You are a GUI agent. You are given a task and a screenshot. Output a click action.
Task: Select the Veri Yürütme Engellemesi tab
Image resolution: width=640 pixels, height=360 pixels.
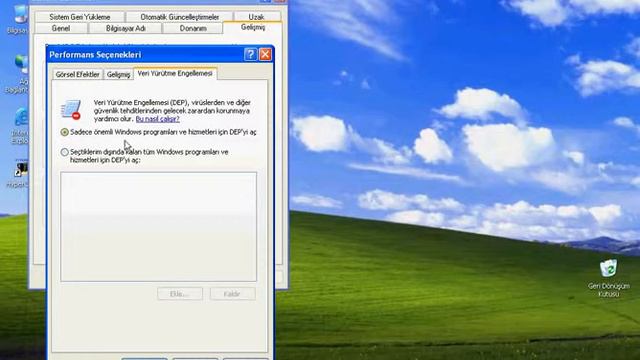(x=175, y=73)
